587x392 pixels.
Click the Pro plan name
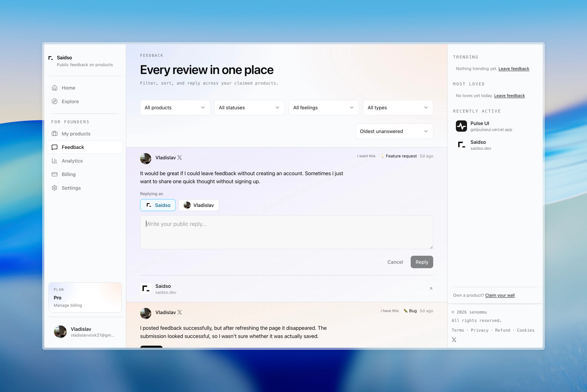(57, 298)
